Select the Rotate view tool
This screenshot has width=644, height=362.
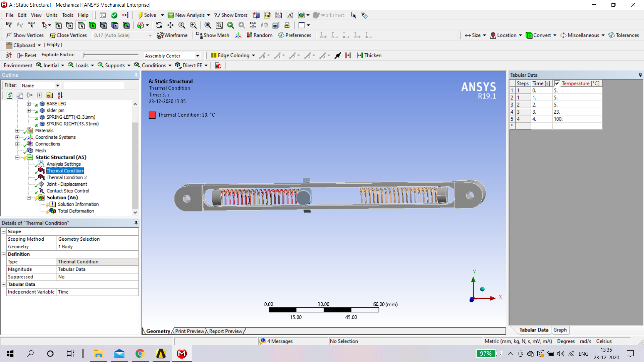(x=159, y=25)
